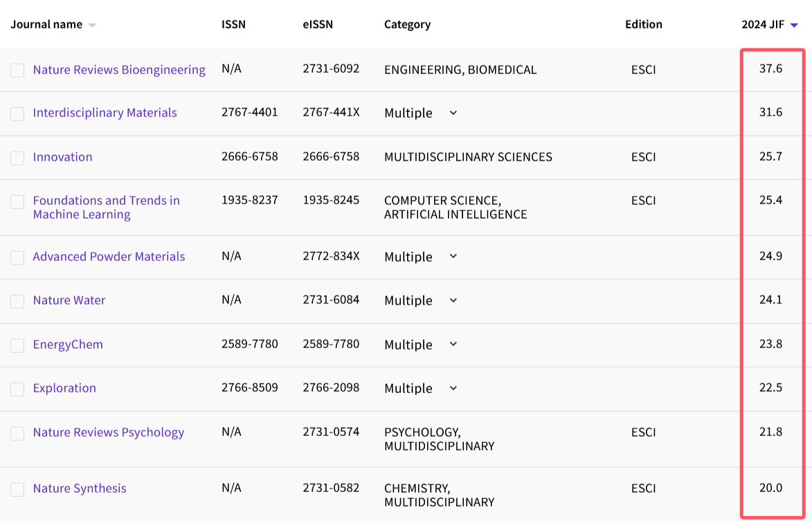Viewport: 812px width, 521px height.
Task: Show Multiple categories for EnergyChem
Action: pos(453,344)
